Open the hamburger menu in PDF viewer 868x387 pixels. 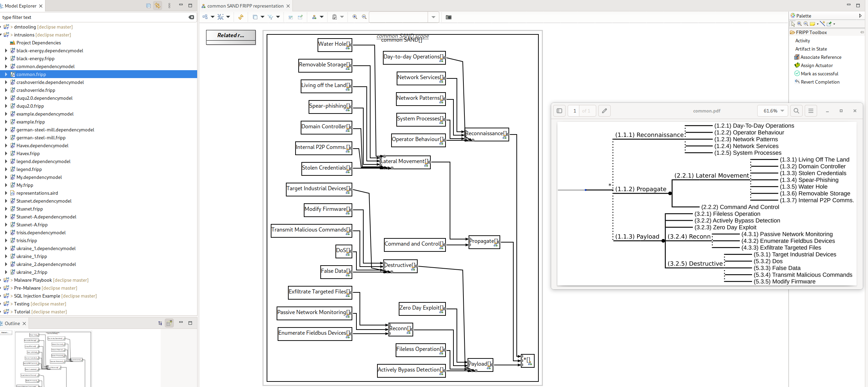[811, 111]
